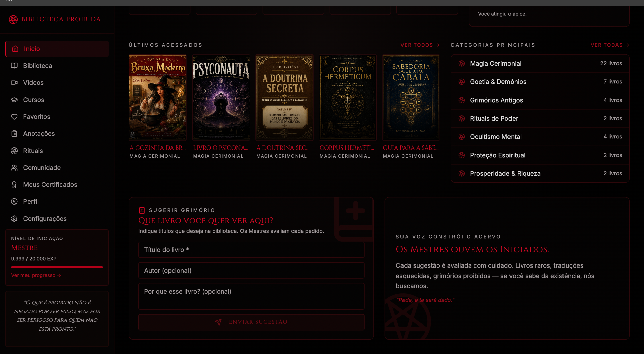Click Ver Todas link for categorias
This screenshot has height=354, width=644.
tap(610, 45)
